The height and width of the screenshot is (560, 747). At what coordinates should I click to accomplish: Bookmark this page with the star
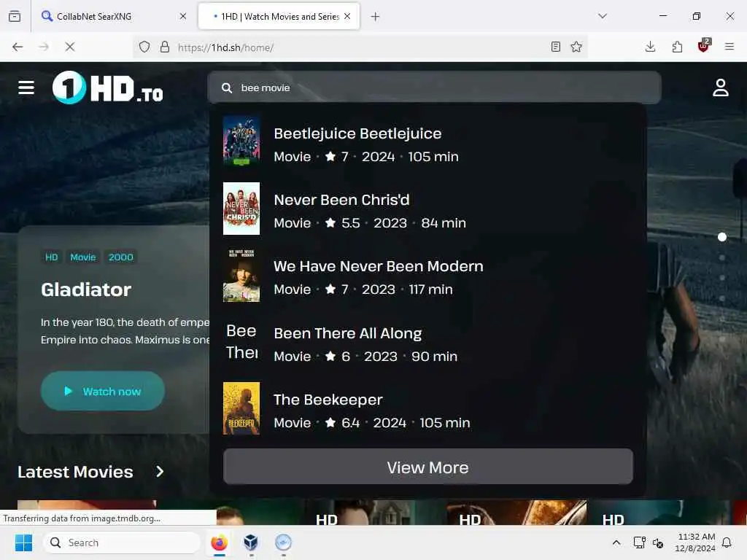coord(576,47)
